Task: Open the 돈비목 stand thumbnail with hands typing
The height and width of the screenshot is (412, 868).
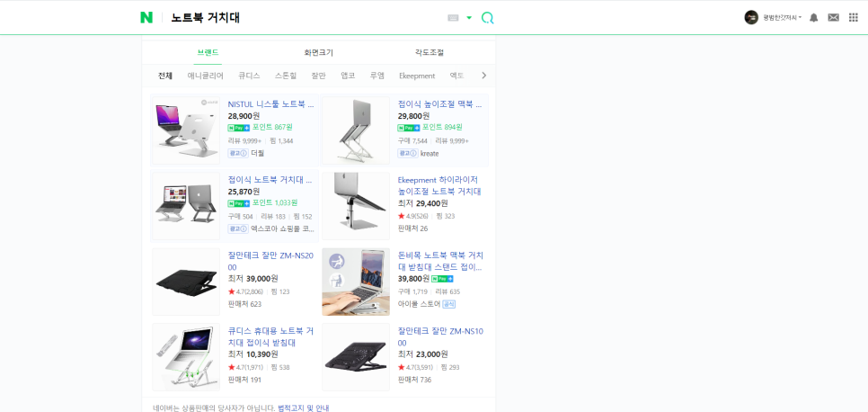Action: [x=356, y=282]
